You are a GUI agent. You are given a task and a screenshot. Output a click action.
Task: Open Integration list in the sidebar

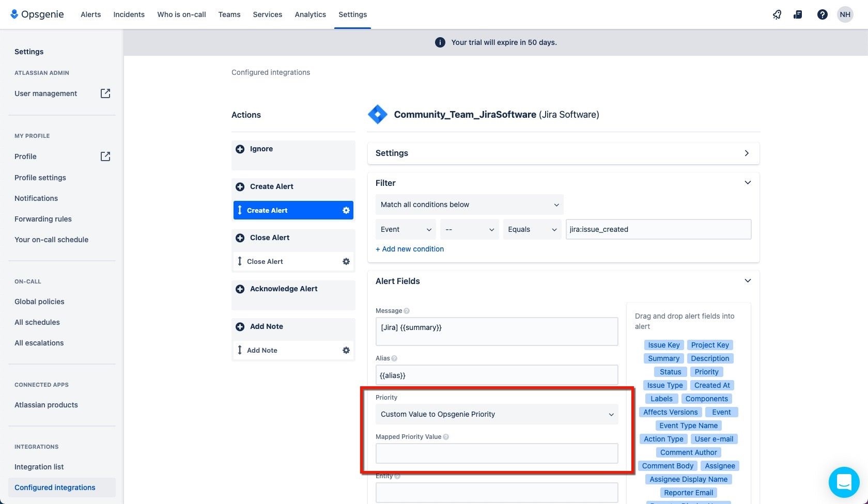pos(39,466)
